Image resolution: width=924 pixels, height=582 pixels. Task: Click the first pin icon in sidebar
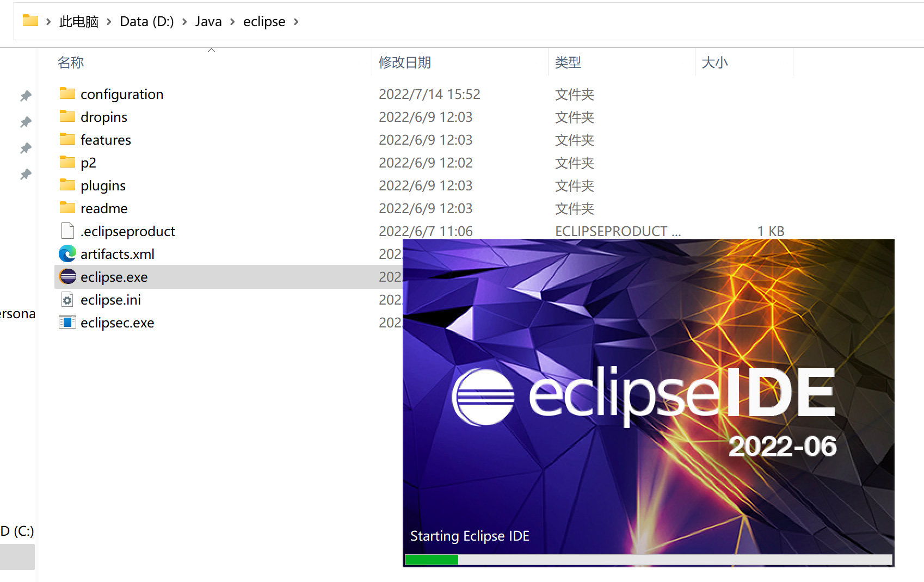pos(26,96)
